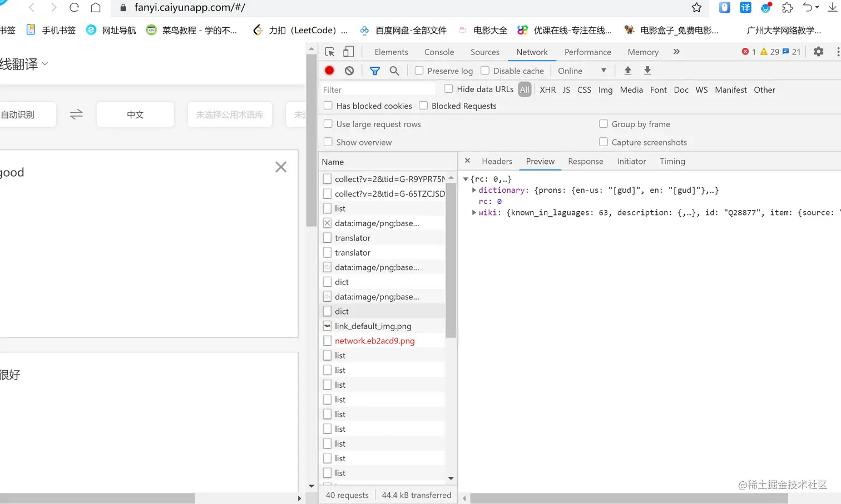The width and height of the screenshot is (841, 504).
Task: Bookmark this page with the star icon
Action: point(696,8)
